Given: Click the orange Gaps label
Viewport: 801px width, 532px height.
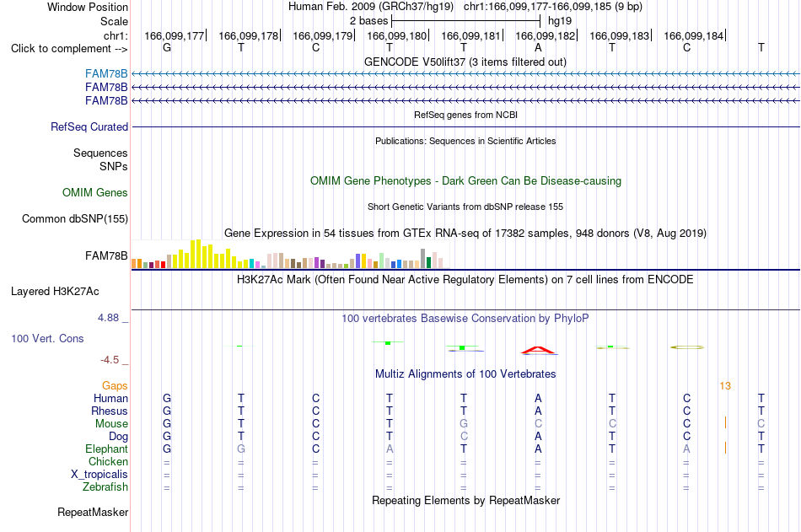Looking at the screenshot, I should click(x=115, y=386).
